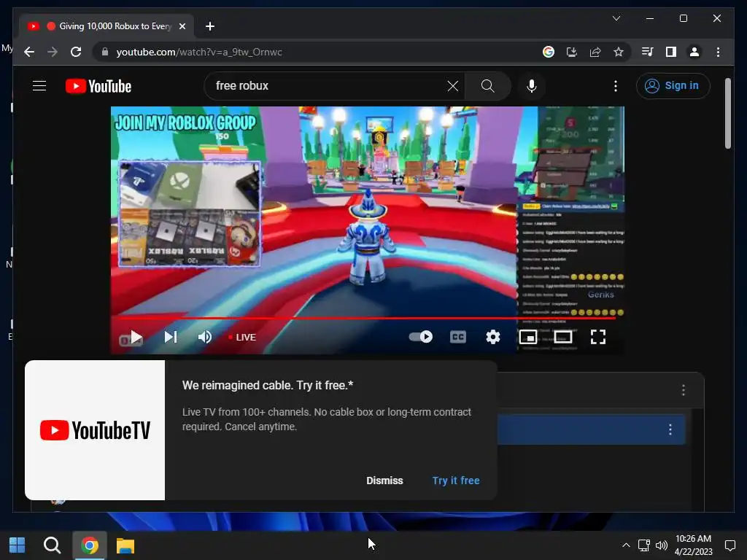Dismiss the YouTube TV promo
This screenshot has height=560, width=747.
(384, 481)
